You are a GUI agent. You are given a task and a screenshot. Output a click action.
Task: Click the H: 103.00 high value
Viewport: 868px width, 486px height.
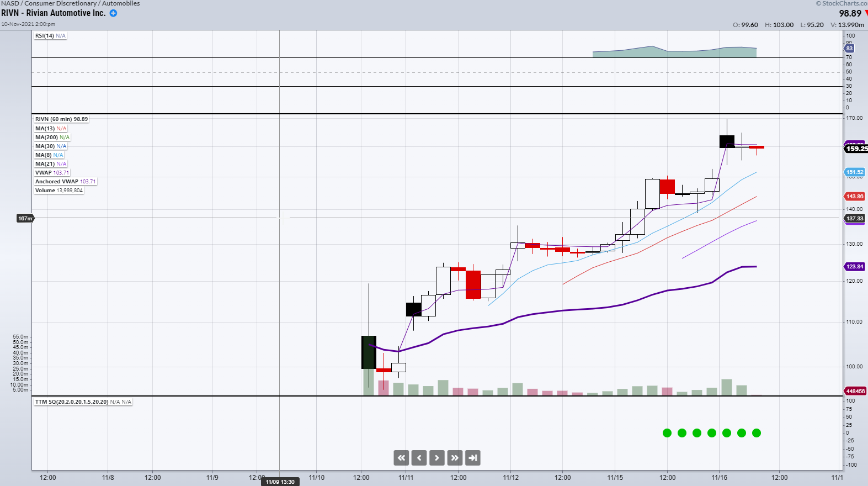779,25
